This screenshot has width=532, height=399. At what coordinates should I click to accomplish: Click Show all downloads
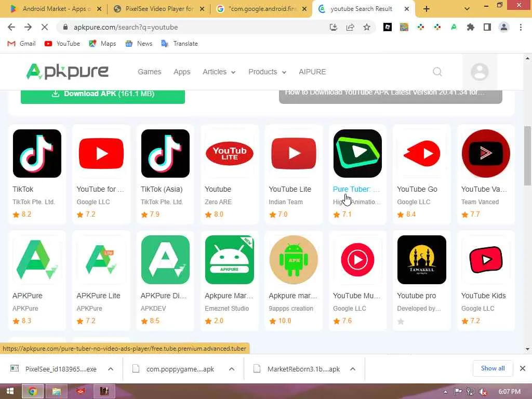coord(493,368)
